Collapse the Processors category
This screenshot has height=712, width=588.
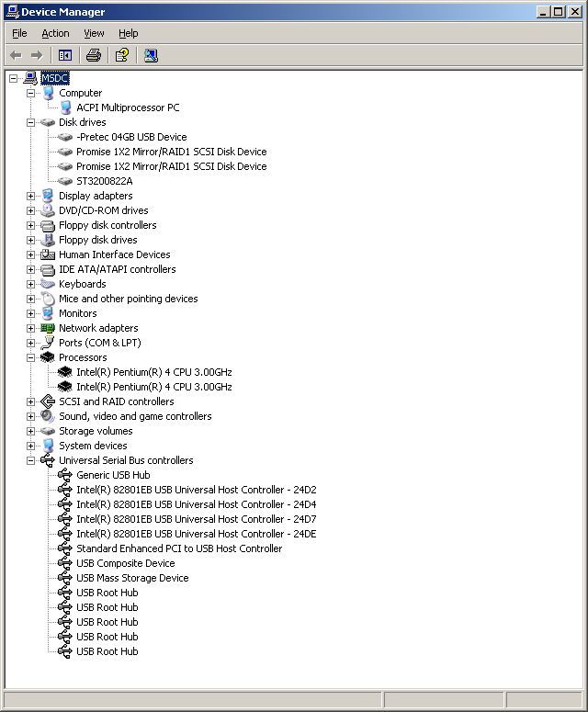(x=30, y=357)
